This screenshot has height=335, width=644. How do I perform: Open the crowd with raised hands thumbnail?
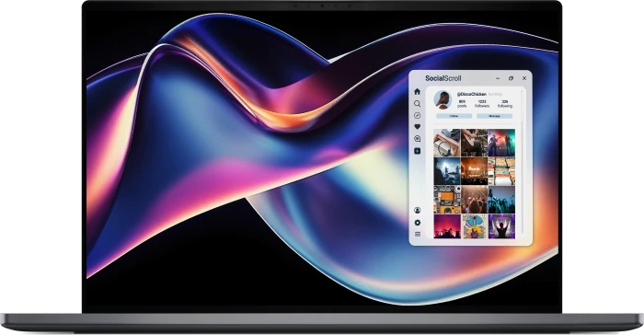point(474,200)
